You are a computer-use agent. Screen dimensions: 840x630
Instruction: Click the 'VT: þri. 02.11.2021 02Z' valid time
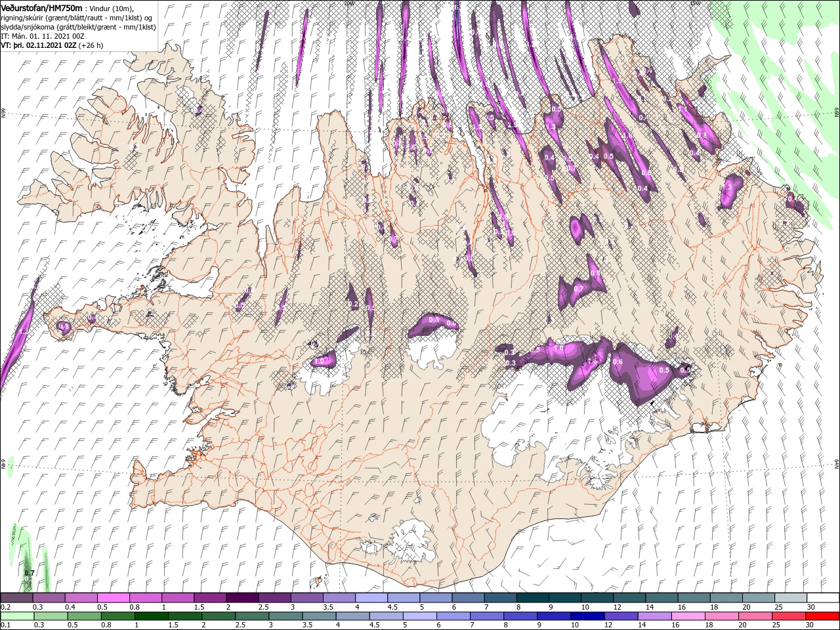pos(39,45)
